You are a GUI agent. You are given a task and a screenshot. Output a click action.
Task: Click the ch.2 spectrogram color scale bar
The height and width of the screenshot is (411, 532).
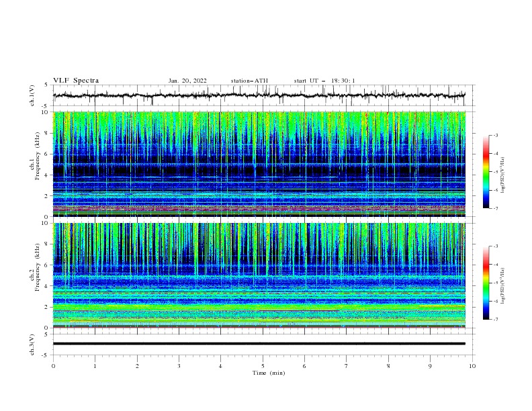pyautogui.click(x=486, y=283)
